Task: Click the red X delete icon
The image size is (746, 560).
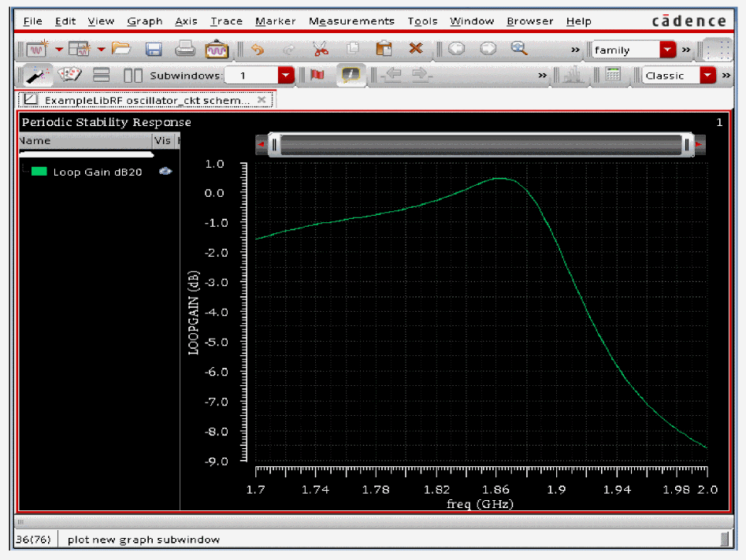Action: (415, 50)
